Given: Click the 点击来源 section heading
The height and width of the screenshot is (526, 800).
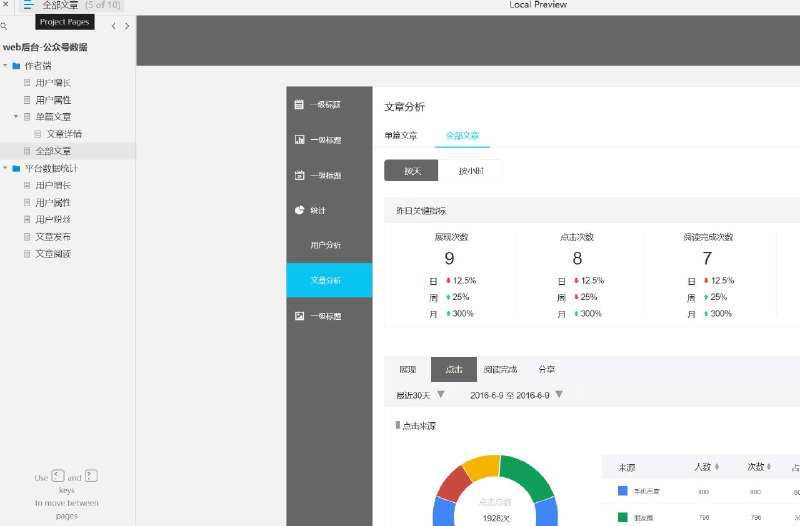Looking at the screenshot, I should (x=419, y=426).
